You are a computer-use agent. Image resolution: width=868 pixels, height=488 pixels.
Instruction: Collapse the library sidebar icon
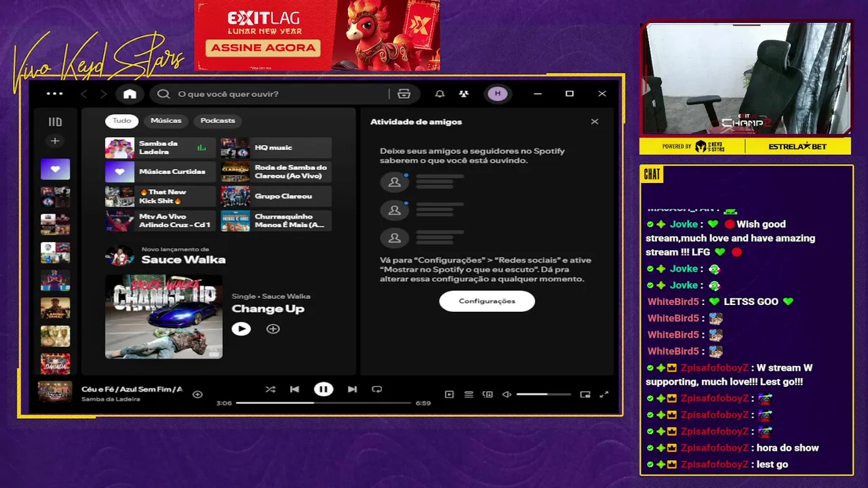click(55, 122)
